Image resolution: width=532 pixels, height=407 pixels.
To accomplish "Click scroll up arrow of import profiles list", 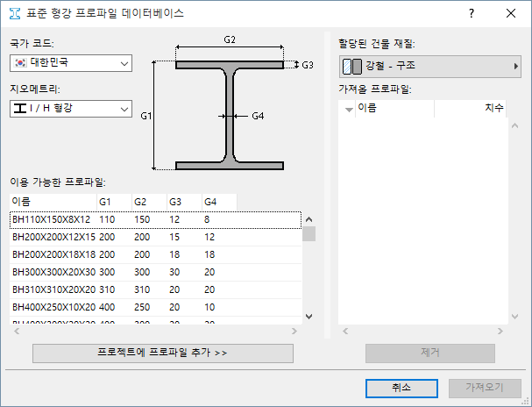I will point(514,125).
